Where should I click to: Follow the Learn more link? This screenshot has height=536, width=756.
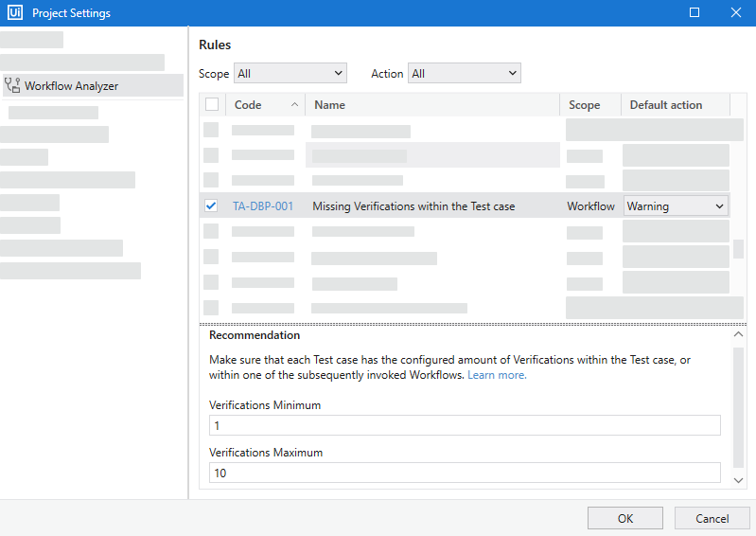click(497, 375)
